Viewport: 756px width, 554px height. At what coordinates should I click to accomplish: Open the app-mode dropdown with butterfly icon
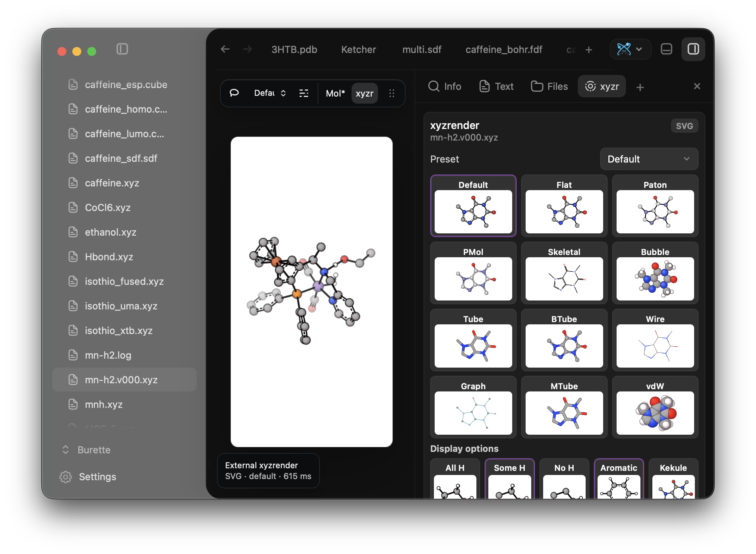point(630,49)
